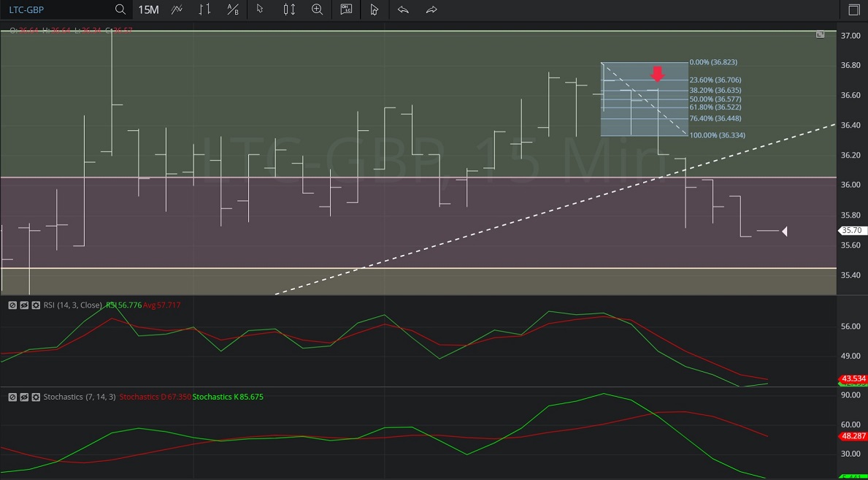Image resolution: width=868 pixels, height=480 pixels.
Task: Click the 90.00 Stochastics axis label
Action: click(x=850, y=395)
